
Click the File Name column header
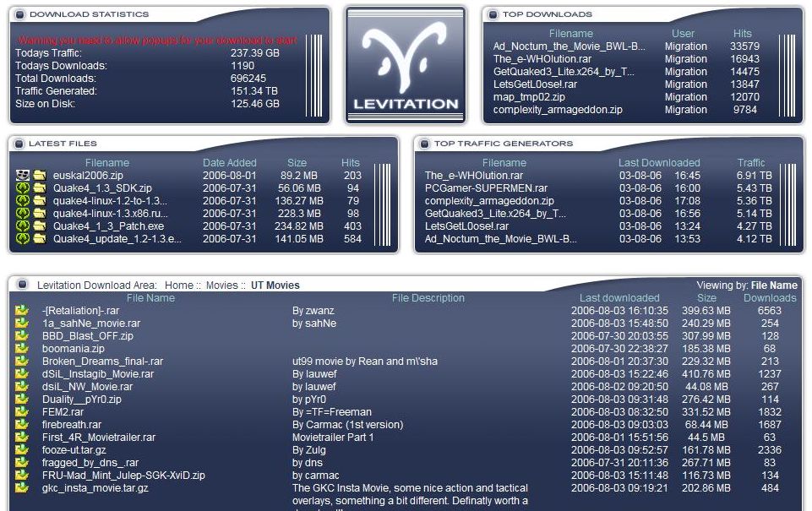150,298
